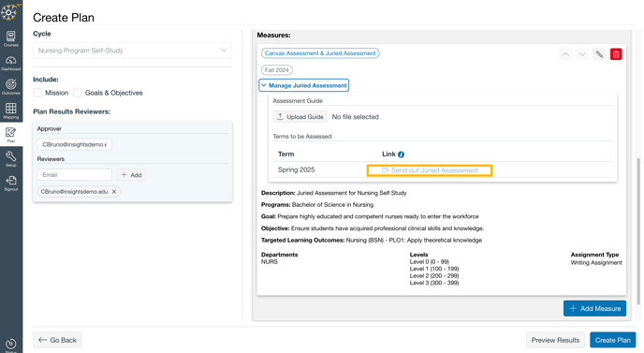Open the Mapping grid icon

[x=11, y=110]
